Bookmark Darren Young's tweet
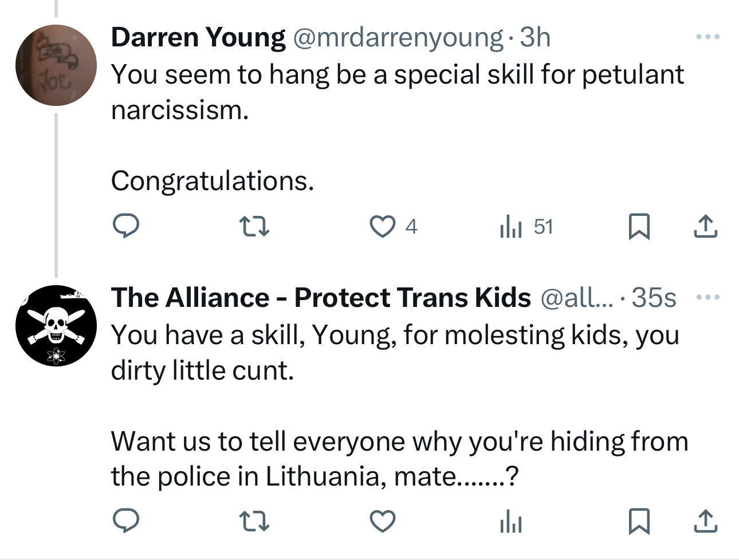This screenshot has height=560, width=739. (639, 226)
